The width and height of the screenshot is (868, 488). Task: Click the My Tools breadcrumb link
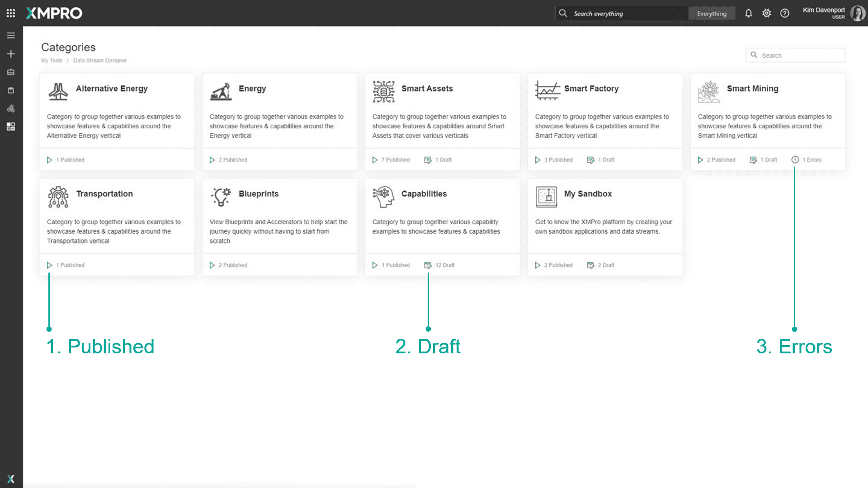(x=52, y=60)
